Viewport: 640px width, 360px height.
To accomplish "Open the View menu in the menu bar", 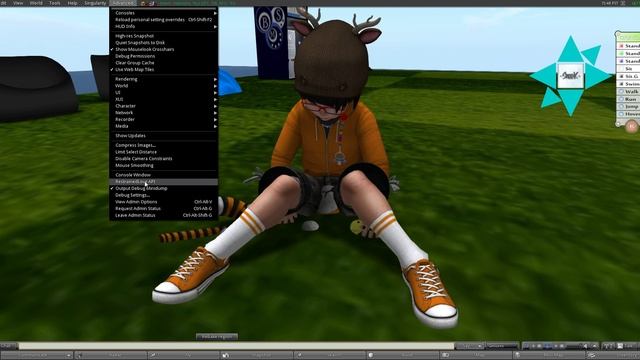I will tap(18, 3).
